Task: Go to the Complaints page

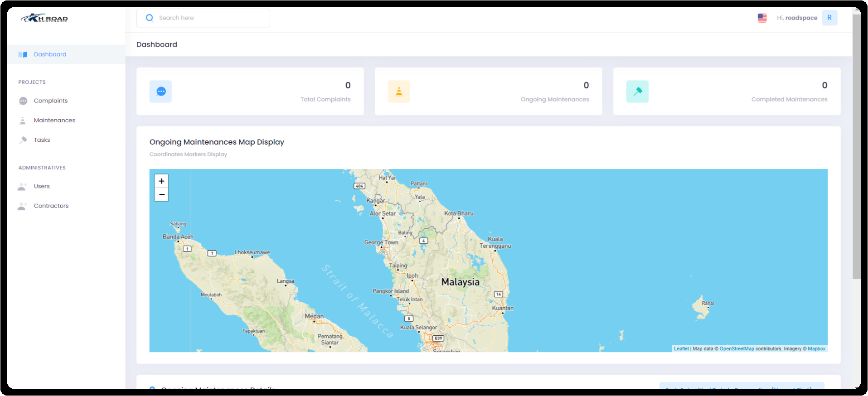Action: [x=50, y=101]
